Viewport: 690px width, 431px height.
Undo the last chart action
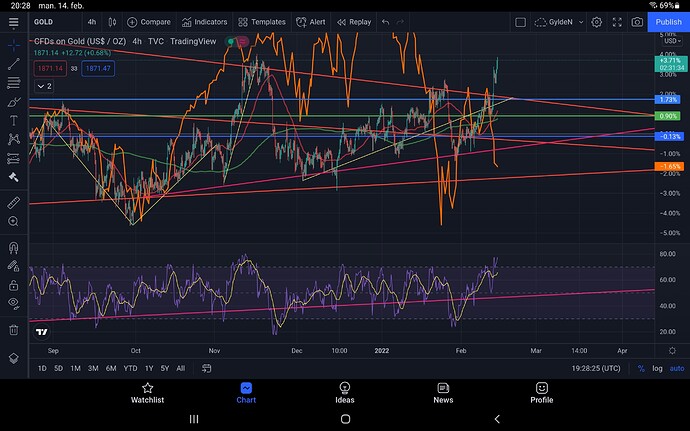(385, 22)
